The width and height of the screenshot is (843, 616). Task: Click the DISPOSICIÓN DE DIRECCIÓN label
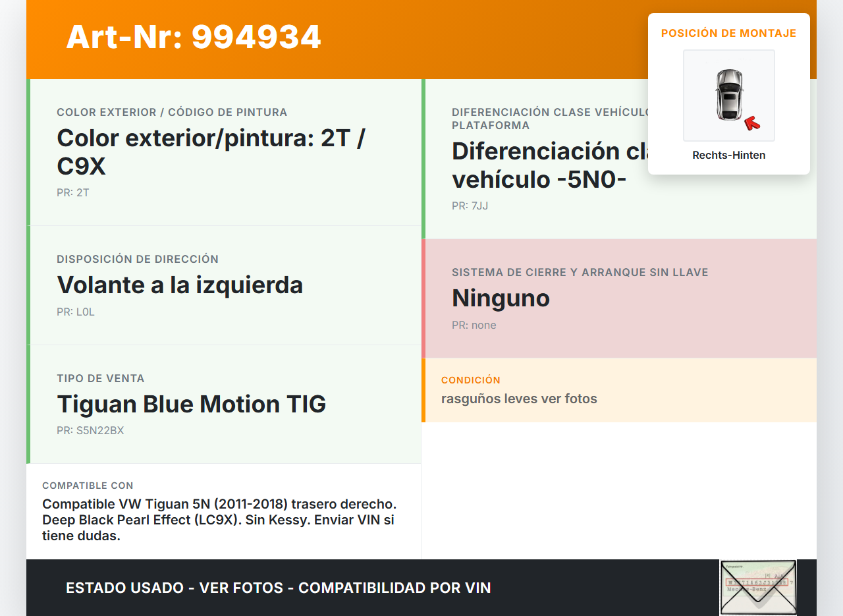138,259
